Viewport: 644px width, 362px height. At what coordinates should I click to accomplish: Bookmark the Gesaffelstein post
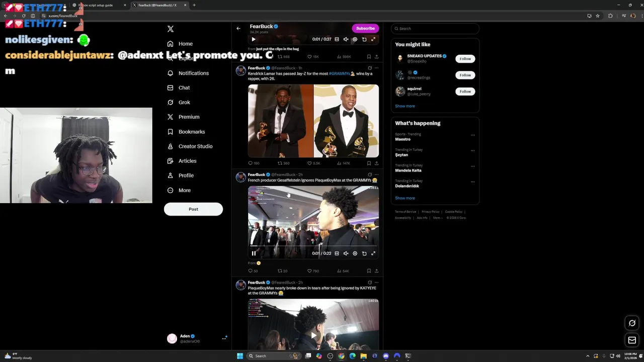point(369,271)
